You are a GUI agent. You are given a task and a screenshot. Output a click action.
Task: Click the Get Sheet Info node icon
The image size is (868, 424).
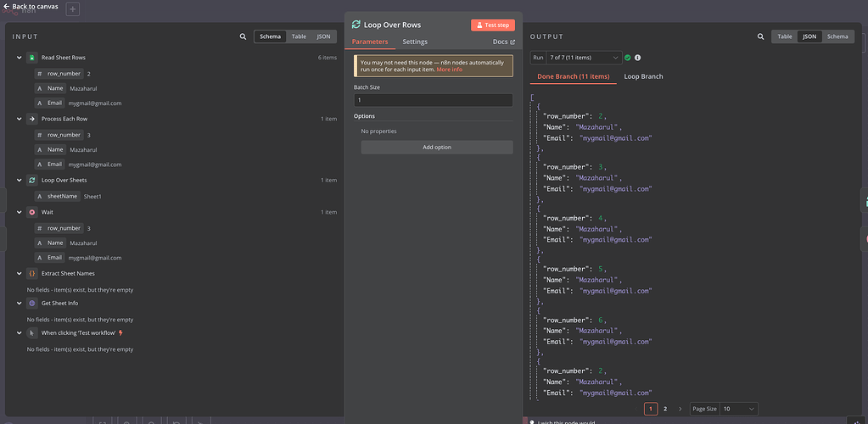pyautogui.click(x=31, y=303)
